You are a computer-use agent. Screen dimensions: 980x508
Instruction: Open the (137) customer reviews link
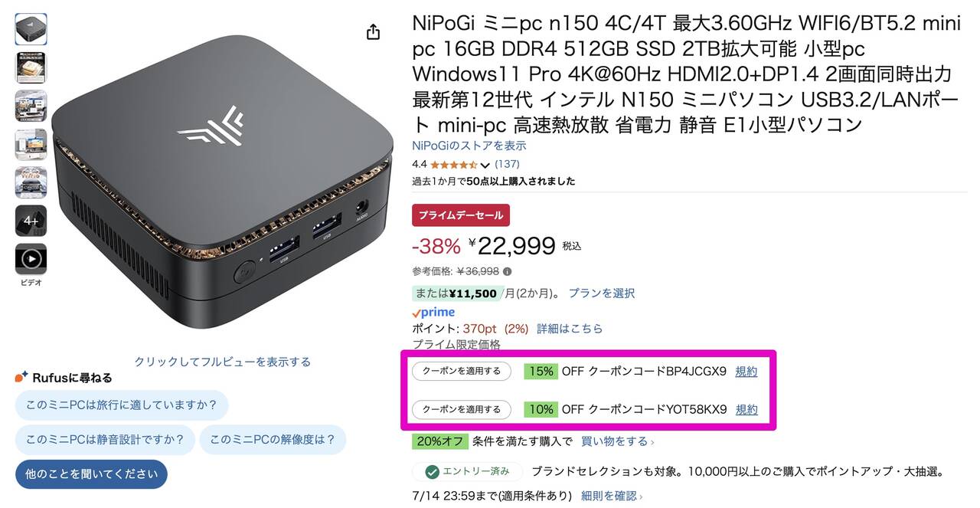coord(508,164)
